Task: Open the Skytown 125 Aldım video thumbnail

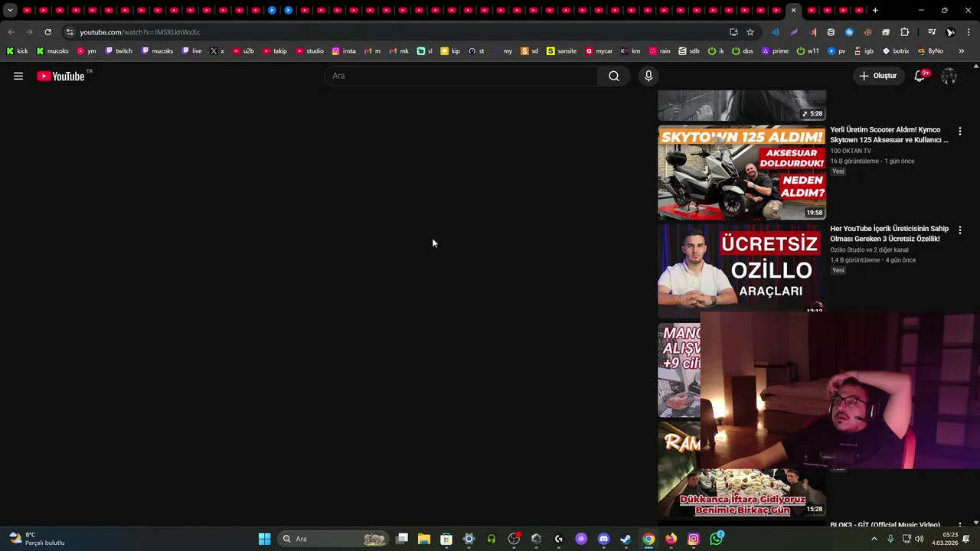Action: (741, 173)
